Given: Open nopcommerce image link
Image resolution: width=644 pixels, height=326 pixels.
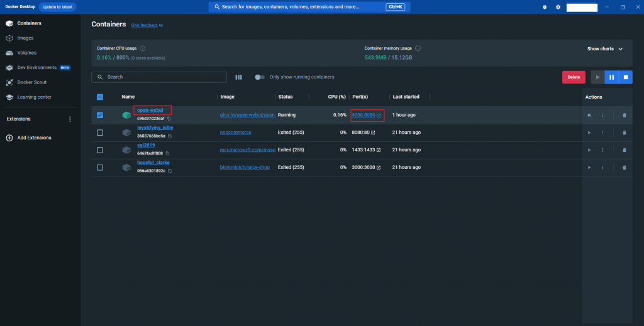Looking at the screenshot, I should pyautogui.click(x=235, y=133).
